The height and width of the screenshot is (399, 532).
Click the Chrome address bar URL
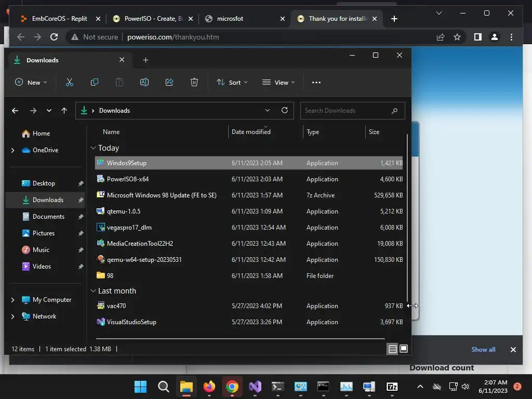(x=173, y=37)
